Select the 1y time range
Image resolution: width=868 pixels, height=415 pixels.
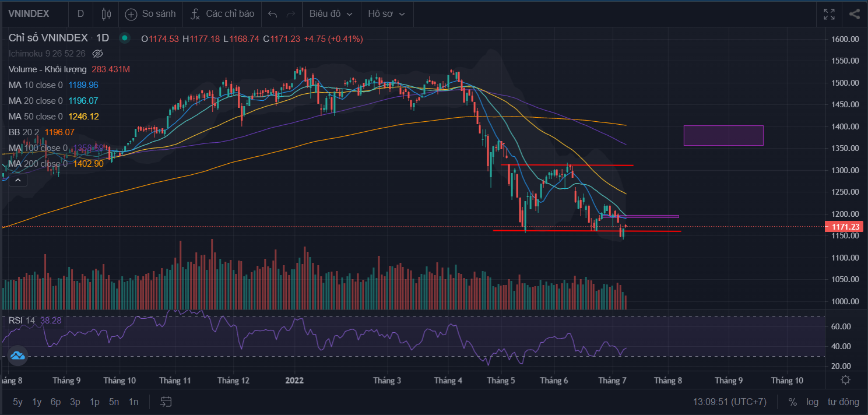[37, 402]
